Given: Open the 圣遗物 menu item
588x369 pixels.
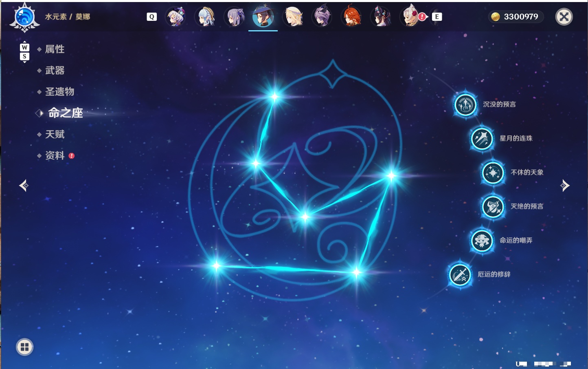Looking at the screenshot, I should (x=59, y=92).
